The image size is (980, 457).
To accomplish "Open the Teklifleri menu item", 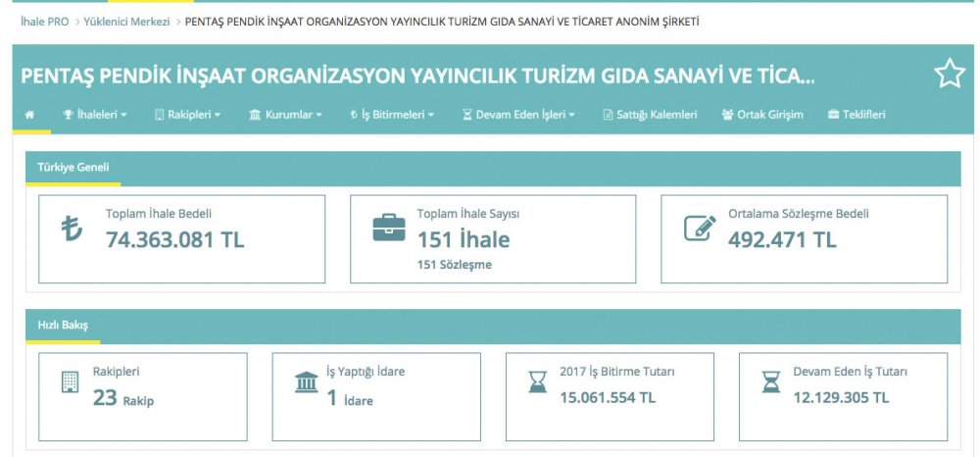I will [857, 115].
